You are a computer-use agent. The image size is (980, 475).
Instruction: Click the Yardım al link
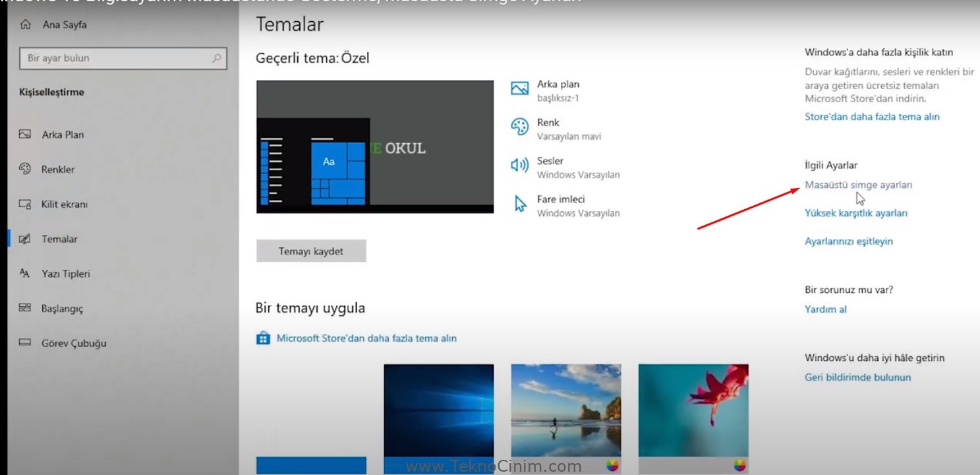825,309
